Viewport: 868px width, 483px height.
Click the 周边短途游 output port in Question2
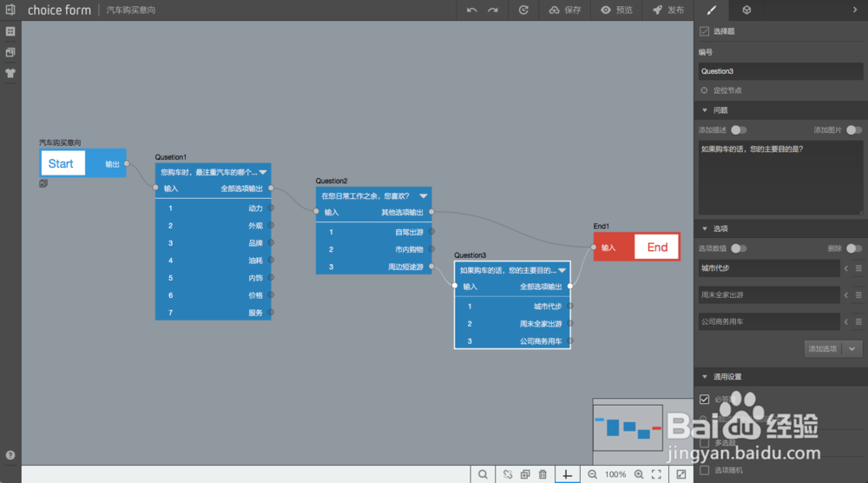[x=431, y=267]
